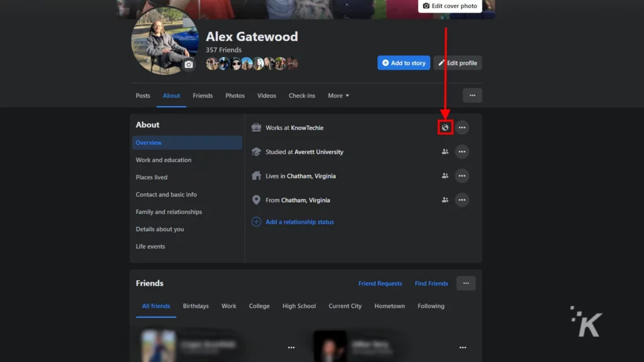644x362 pixels.
Task: Open profile options three-dot menu beside tabs
Action: click(472, 96)
